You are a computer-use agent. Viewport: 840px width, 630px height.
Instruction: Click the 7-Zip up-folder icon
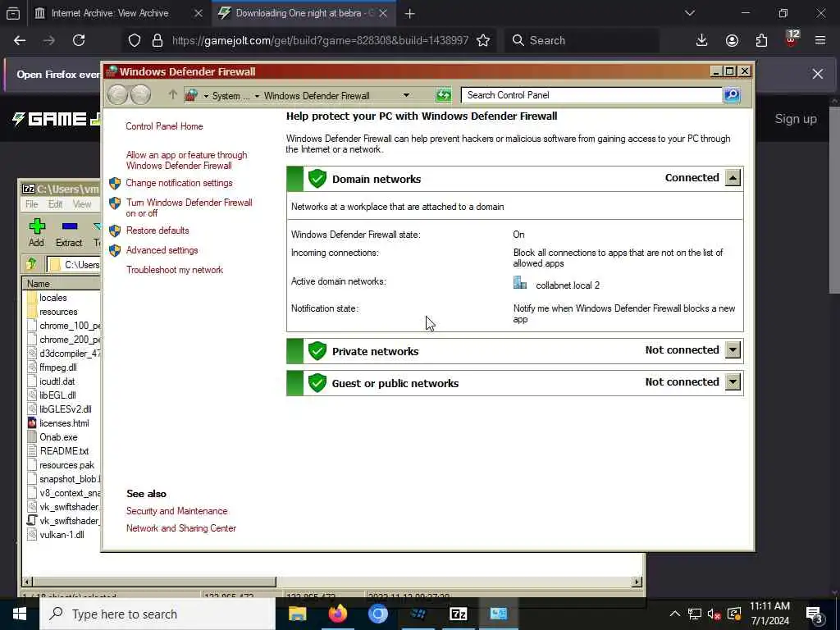point(32,264)
